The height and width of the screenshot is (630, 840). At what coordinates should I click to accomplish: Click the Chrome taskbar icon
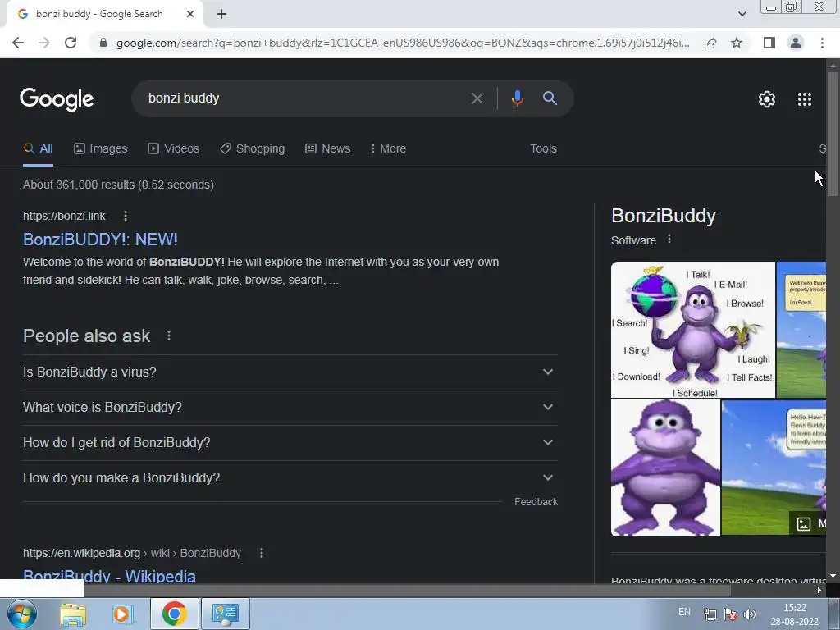coord(174,614)
